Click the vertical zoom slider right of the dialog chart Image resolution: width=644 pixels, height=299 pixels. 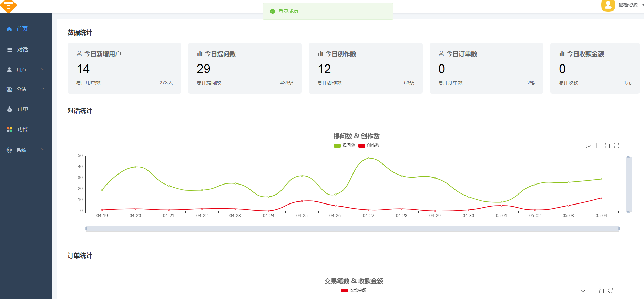click(x=629, y=184)
